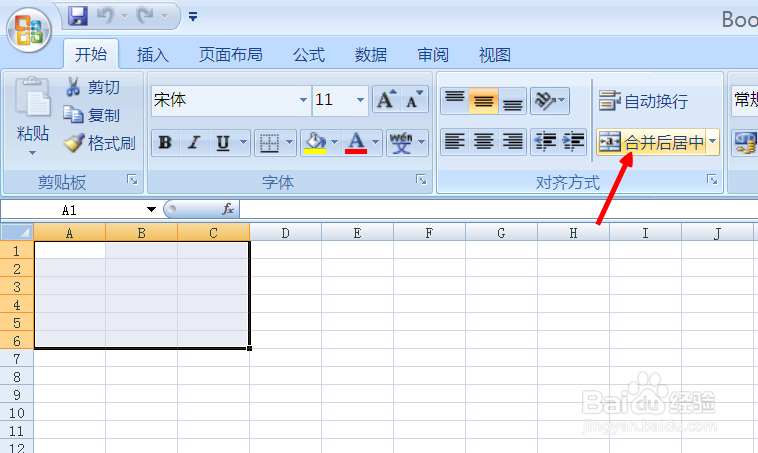Decrease indent icon
The height and width of the screenshot is (453, 758).
545,141
